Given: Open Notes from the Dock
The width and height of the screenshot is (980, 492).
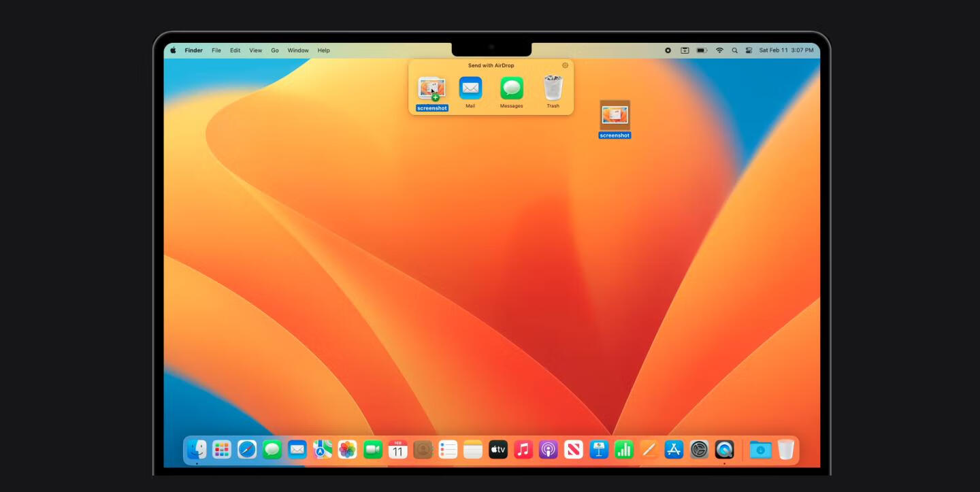Looking at the screenshot, I should 473,449.
